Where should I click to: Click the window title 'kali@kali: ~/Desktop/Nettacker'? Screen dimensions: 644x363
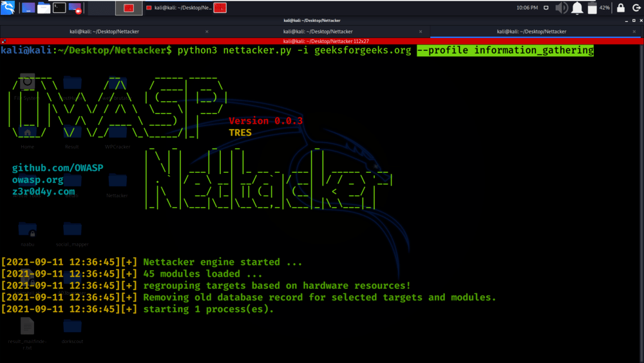point(312,21)
